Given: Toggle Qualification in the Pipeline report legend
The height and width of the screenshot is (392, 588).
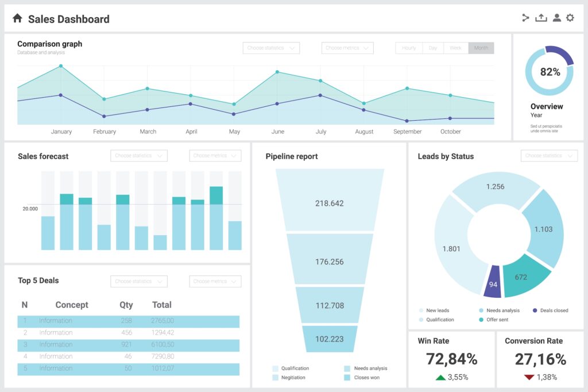Looking at the screenshot, I should [x=274, y=368].
